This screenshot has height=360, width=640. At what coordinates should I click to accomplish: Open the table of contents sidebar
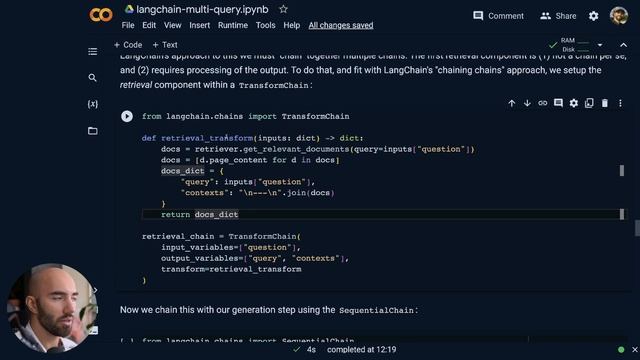93,51
